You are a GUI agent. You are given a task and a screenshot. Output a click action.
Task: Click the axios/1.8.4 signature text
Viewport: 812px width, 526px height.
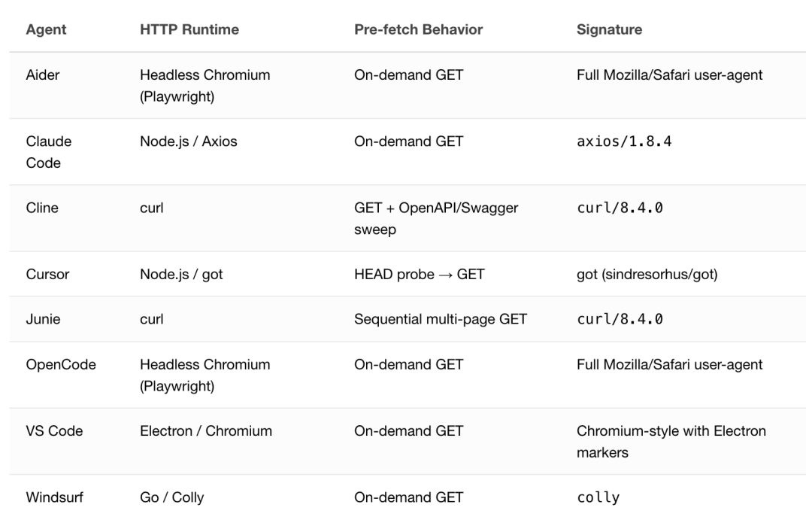pyautogui.click(x=624, y=141)
